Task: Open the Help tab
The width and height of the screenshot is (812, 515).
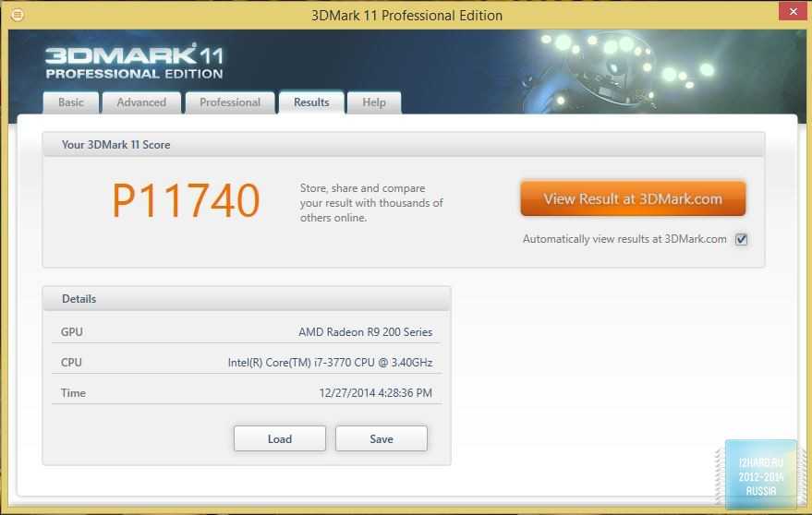Action: 374,102
